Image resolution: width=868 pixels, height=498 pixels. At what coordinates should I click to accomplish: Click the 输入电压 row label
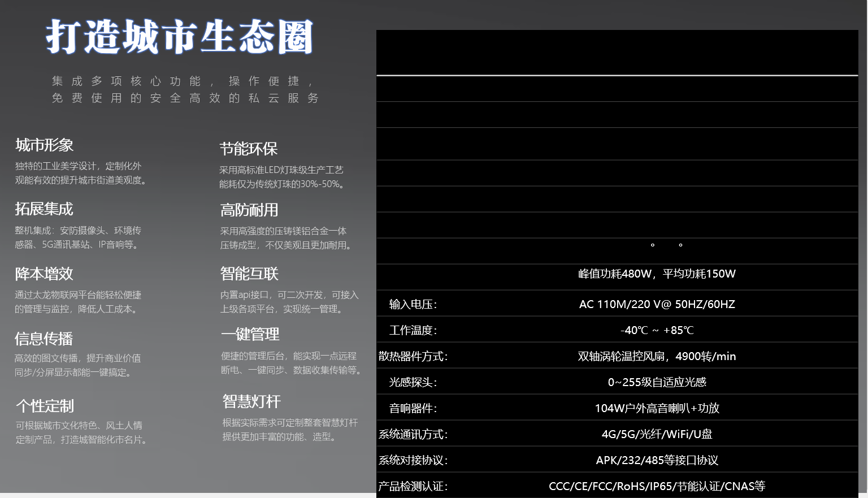pos(413,304)
